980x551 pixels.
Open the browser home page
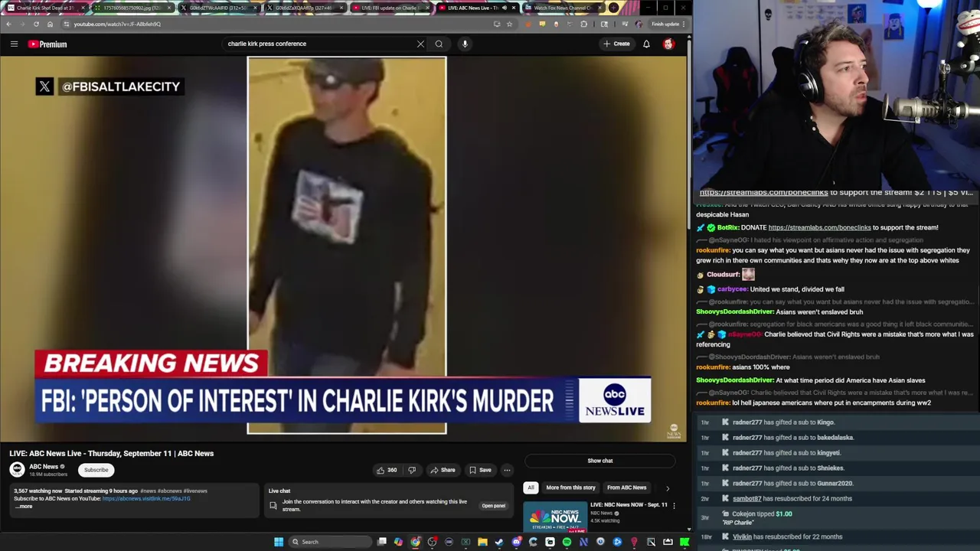tap(50, 24)
